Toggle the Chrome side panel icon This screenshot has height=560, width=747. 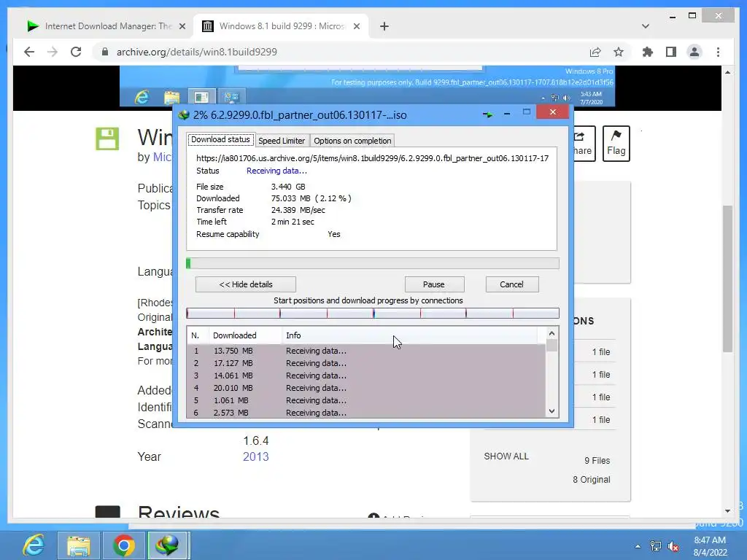pos(671,52)
